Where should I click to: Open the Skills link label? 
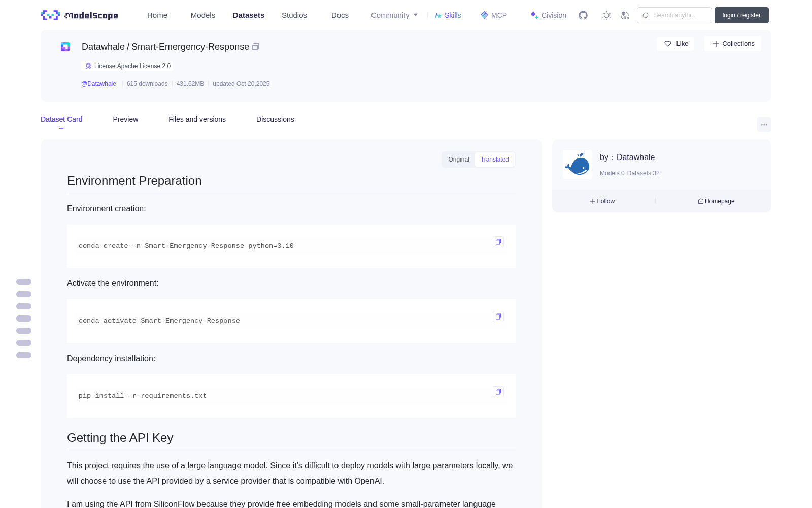453,15
